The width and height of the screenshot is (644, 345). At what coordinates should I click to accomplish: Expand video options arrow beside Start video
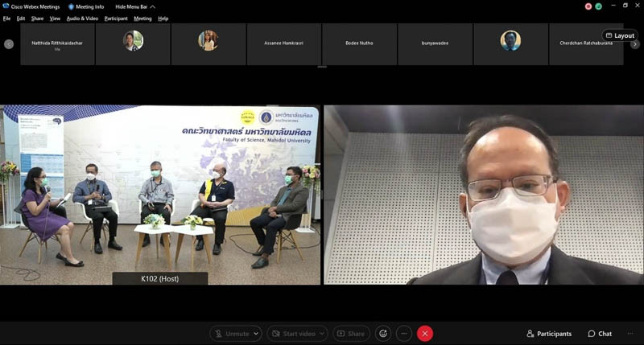[322, 333]
